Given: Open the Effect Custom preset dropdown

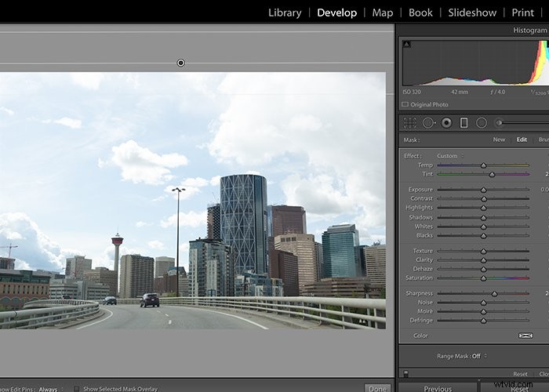Looking at the screenshot, I should pos(450,156).
